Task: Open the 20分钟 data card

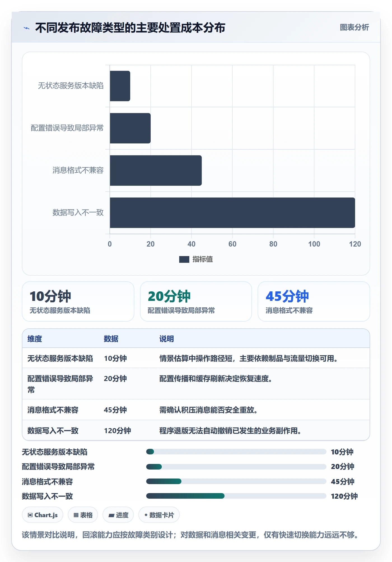Action: click(196, 301)
